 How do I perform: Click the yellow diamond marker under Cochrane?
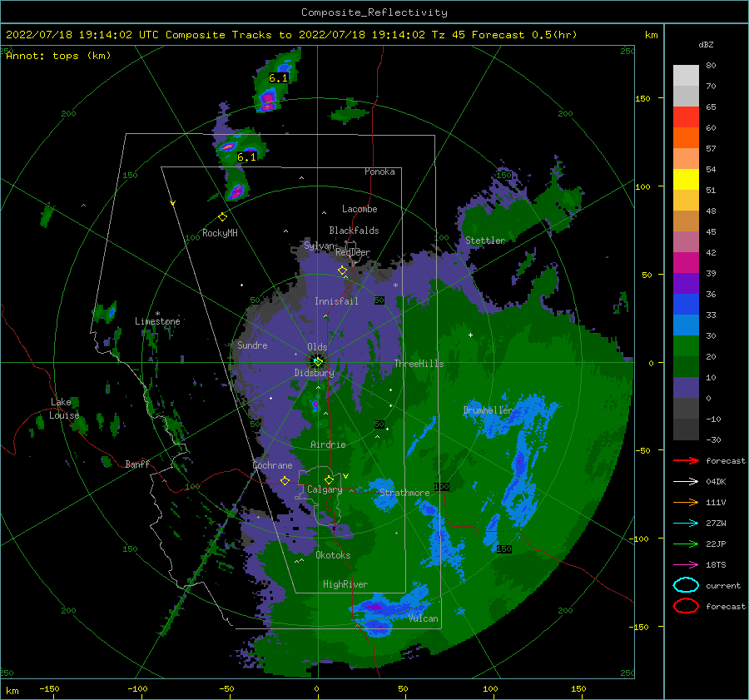(285, 480)
